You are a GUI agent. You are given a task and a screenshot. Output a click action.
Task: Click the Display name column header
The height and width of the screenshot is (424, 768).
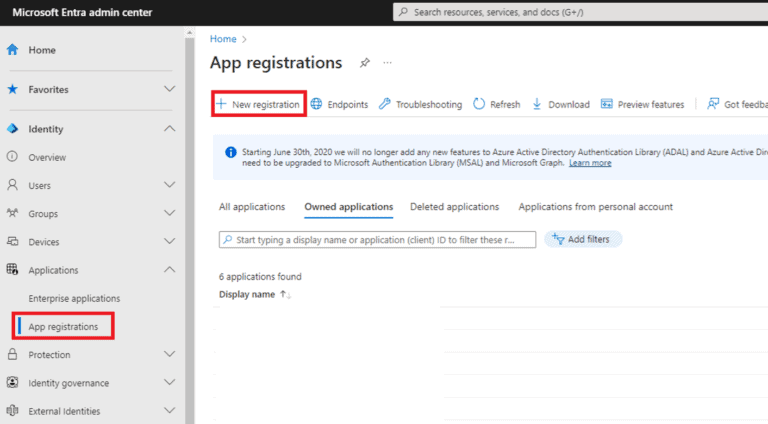tap(247, 294)
